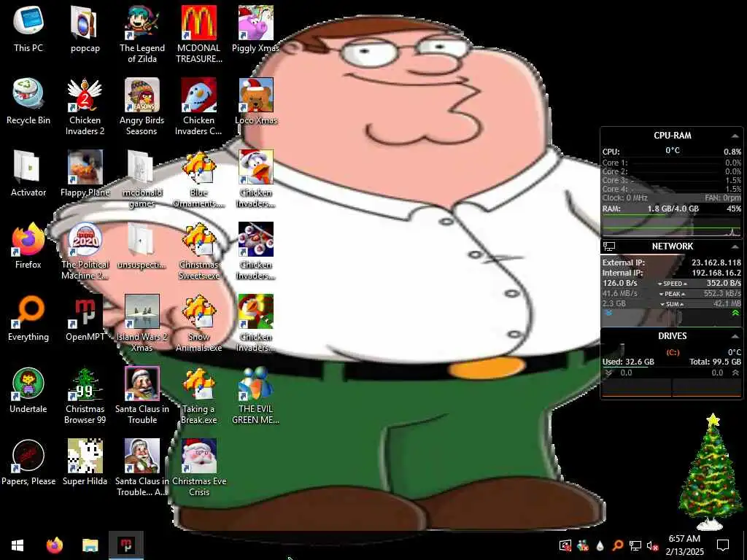This screenshot has width=747, height=560.
Task: Open the popcap folder on desktop
Action: 85,29
